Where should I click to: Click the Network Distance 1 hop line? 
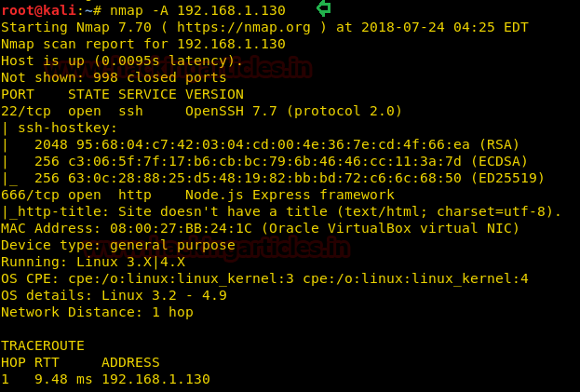pos(97,312)
